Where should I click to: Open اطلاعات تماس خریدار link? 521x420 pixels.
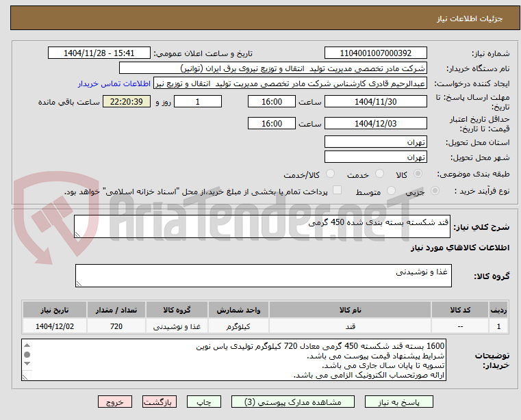tap(114, 83)
